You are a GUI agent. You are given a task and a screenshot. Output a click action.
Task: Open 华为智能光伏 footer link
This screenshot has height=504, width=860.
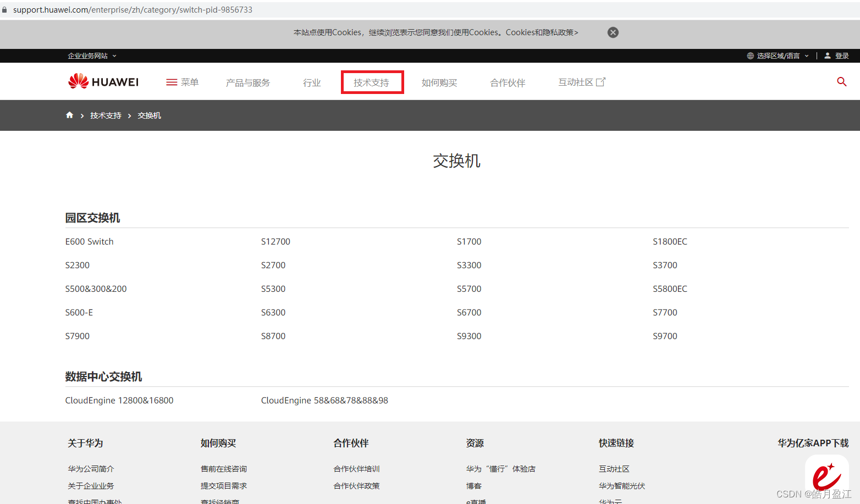point(622,486)
